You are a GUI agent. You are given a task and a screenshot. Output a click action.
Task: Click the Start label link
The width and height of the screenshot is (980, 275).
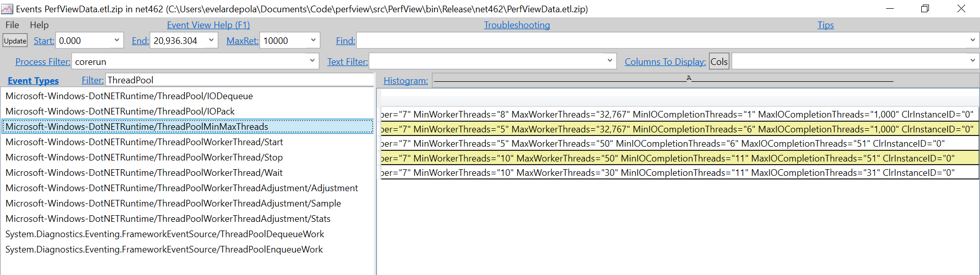(x=44, y=41)
